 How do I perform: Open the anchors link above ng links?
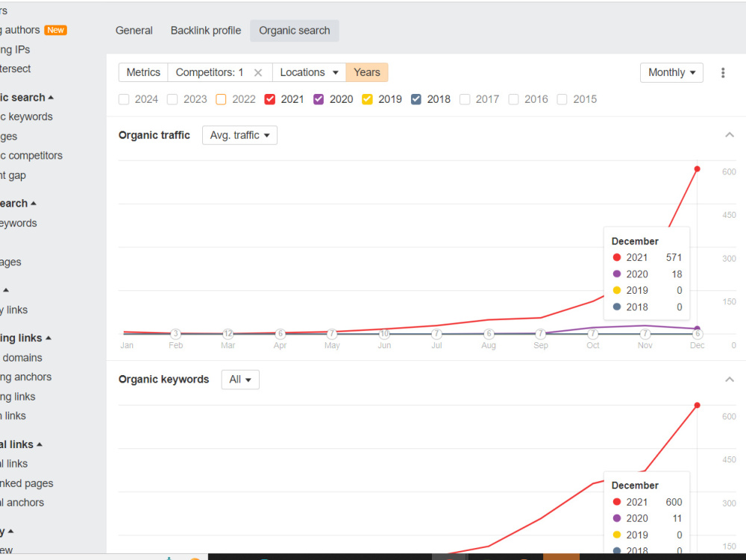click(x=25, y=377)
